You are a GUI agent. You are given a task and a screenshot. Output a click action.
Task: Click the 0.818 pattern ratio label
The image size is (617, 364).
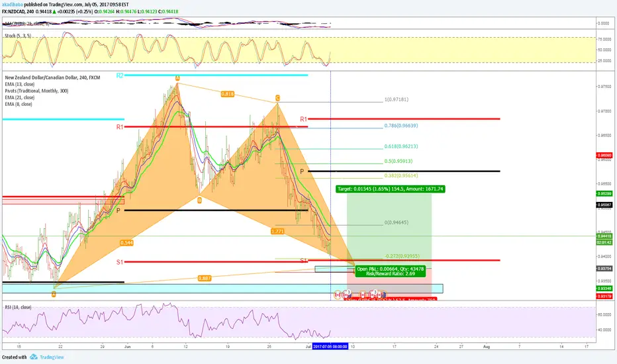pyautogui.click(x=228, y=94)
